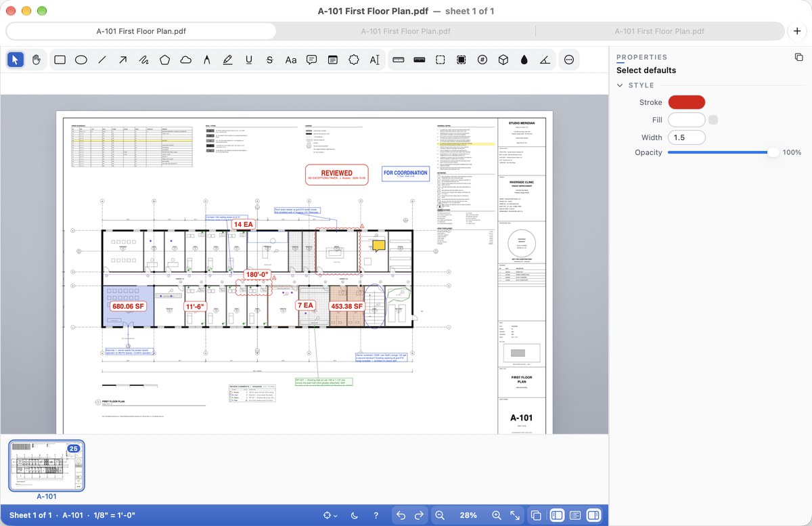Image resolution: width=812 pixels, height=526 pixels.
Task: Switch to the first A-101 document tab
Action: 141,31
